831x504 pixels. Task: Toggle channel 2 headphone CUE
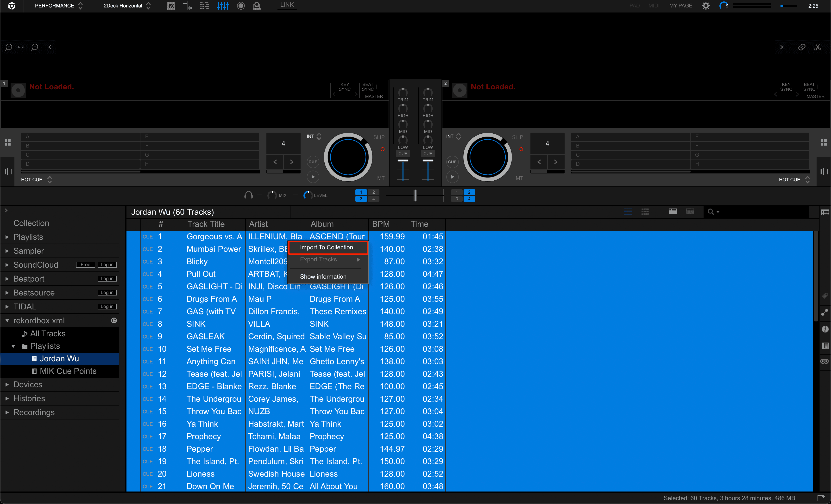[428, 154]
